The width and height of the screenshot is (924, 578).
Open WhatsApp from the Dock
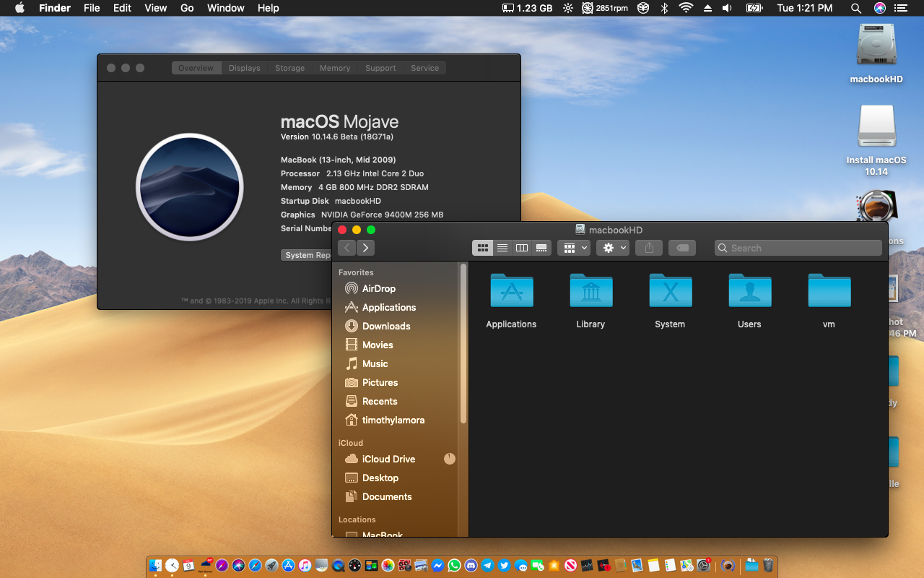point(455,565)
